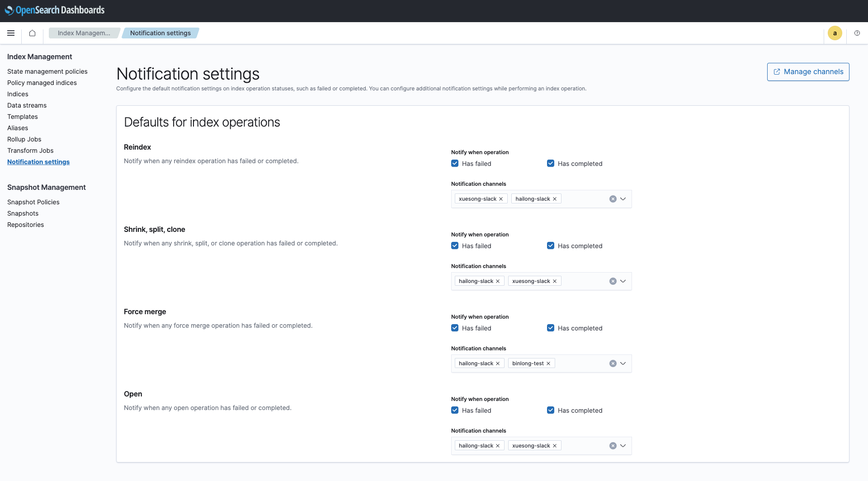Toggle Reindex Has completed checkbox
868x481 pixels.
(551, 164)
